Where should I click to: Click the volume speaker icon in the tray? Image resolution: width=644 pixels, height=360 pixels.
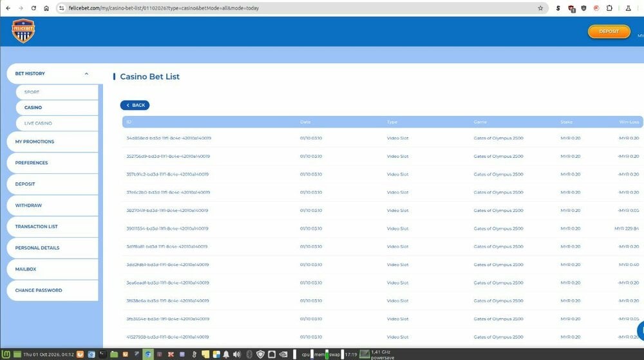(x=237, y=354)
